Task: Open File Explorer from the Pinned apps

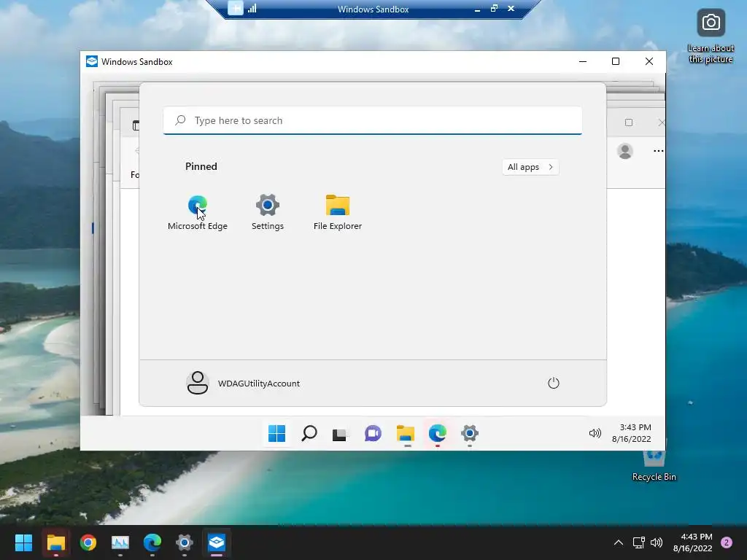Action: coord(337,212)
